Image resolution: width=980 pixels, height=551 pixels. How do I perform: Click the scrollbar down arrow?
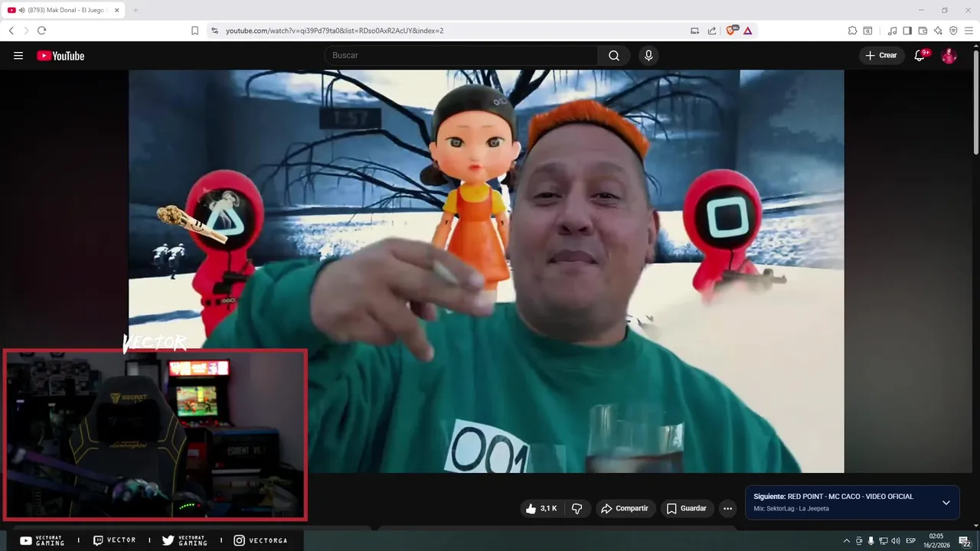pyautogui.click(x=975, y=526)
